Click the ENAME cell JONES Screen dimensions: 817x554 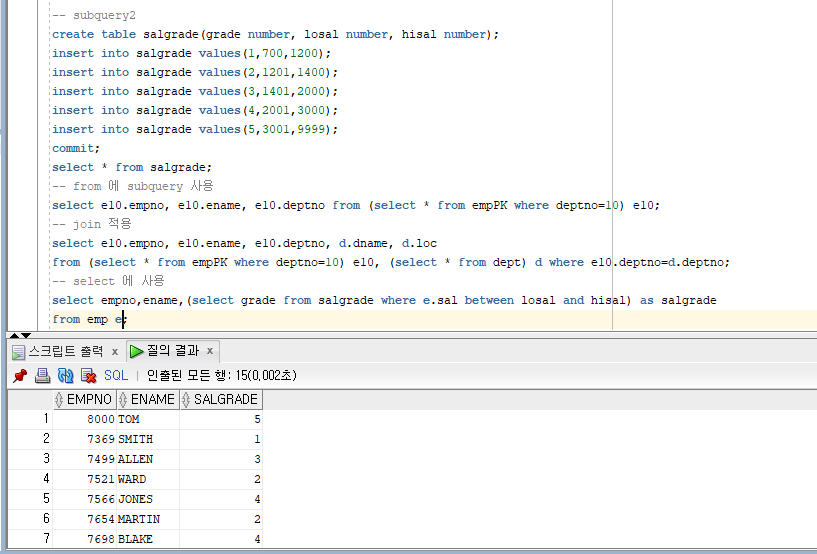coord(148,499)
